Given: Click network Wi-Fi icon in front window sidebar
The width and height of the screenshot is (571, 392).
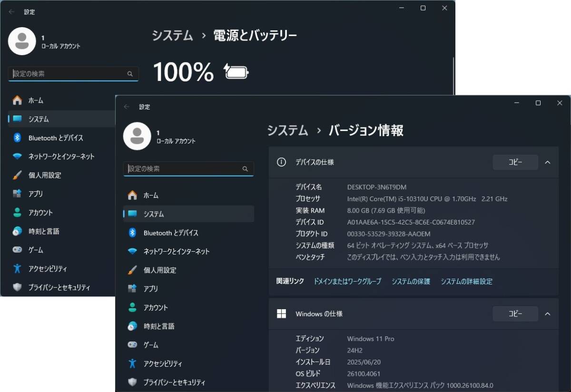Looking at the screenshot, I should (x=133, y=251).
